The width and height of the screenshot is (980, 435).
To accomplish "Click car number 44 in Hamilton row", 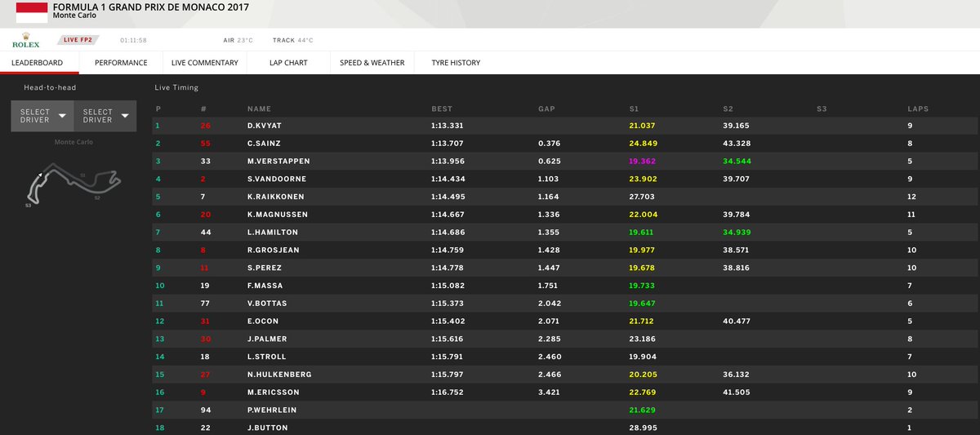I will pyautogui.click(x=206, y=233).
